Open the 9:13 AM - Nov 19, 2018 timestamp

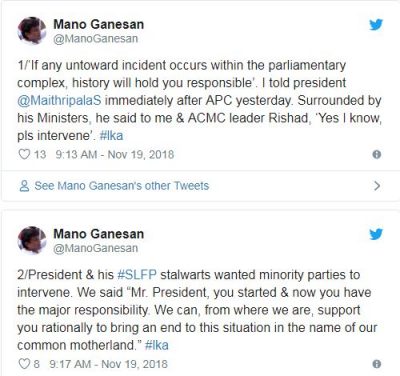[x=115, y=155]
